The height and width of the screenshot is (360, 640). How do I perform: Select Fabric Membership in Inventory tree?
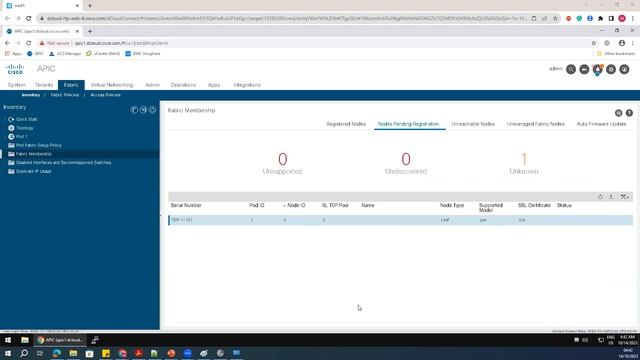tap(34, 154)
